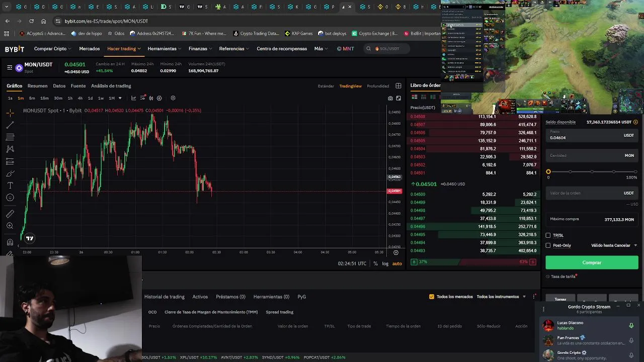Toggle Gordo Cripto's microphone icon in overlay
Viewport: 644px width, 362px height.
(x=631, y=355)
